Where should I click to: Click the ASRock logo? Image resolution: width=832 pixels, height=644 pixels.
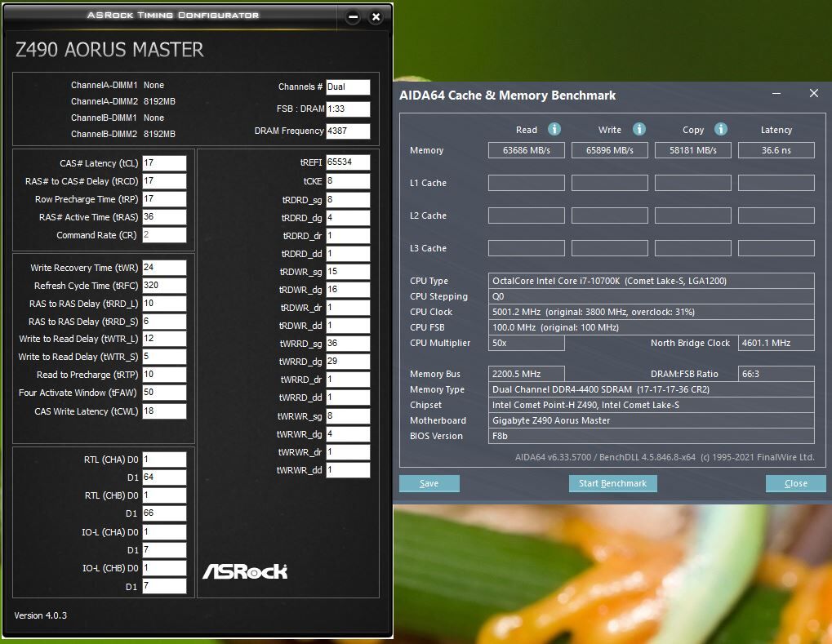(245, 571)
